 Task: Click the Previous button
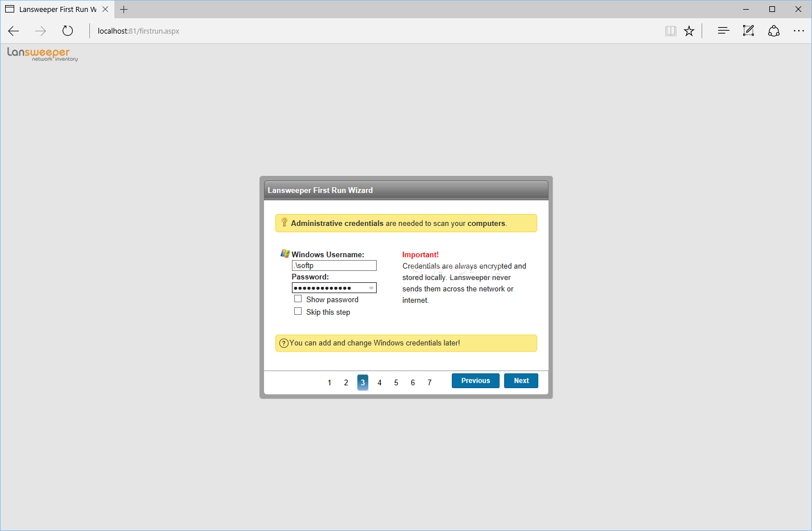pos(476,381)
